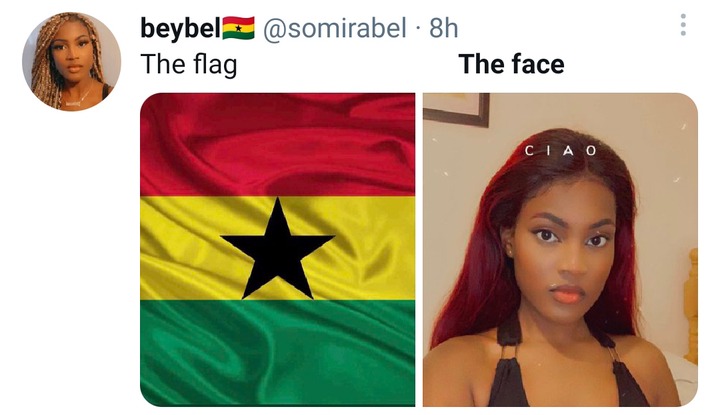The image size is (720, 415).
Task: Click the black star on the Ghana flag
Action: coord(277,250)
